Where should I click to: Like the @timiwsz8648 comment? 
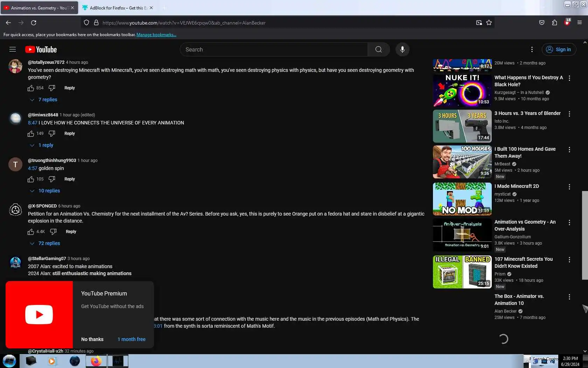31,134
